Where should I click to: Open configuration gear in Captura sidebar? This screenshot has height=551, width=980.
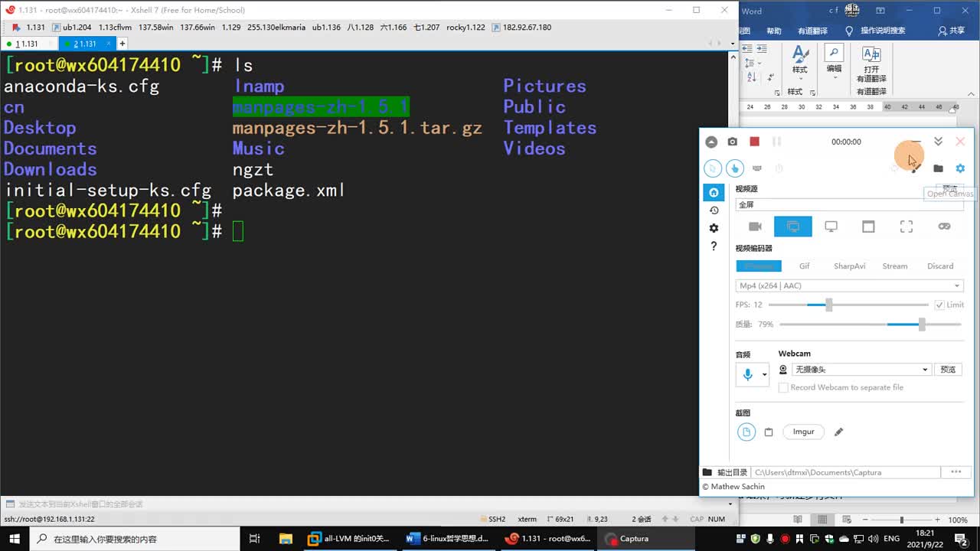click(714, 228)
